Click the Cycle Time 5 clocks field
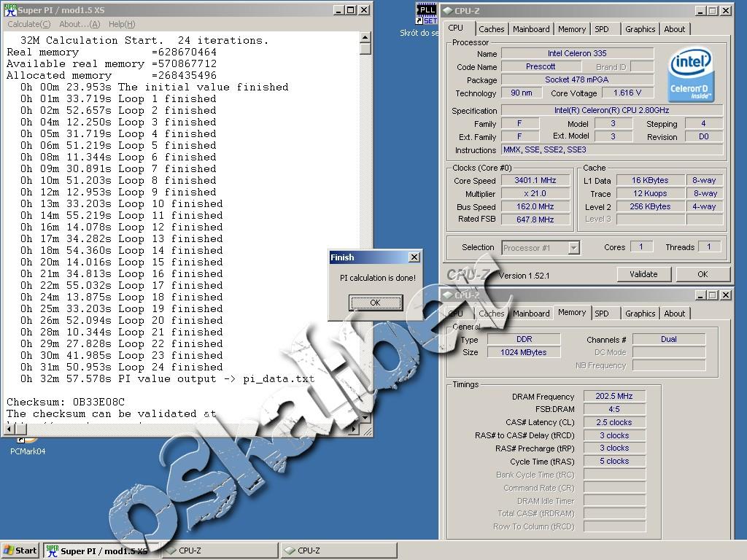Viewport: 747px width, 560px height. pos(614,461)
